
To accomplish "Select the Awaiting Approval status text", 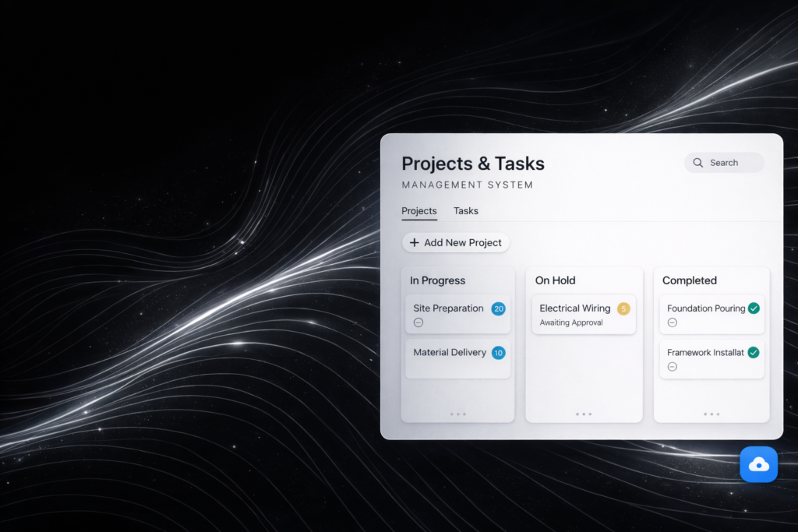I will (571, 322).
